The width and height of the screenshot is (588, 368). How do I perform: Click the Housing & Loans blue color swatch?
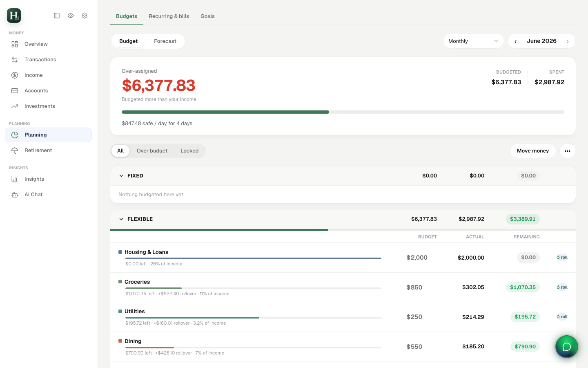pyautogui.click(x=120, y=252)
